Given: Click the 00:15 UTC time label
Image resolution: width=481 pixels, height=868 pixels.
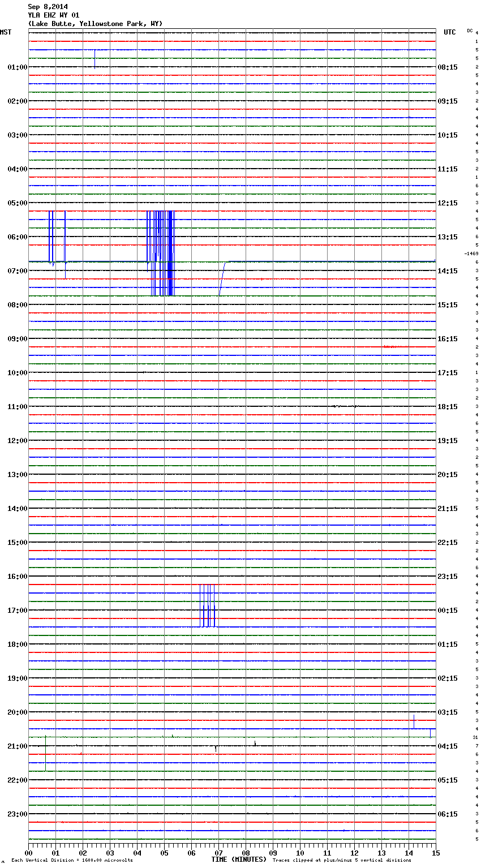Looking at the screenshot, I should click(x=448, y=611).
